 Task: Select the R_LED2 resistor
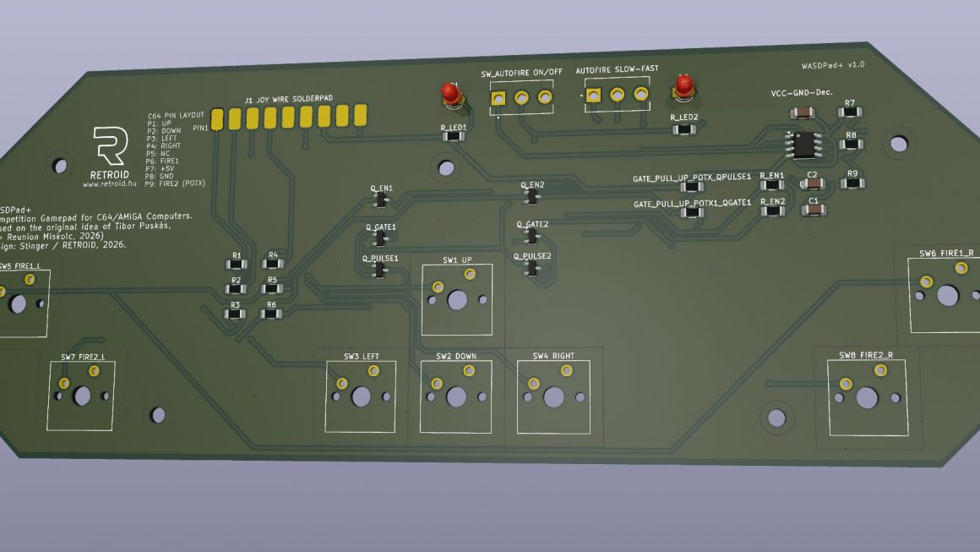coord(683,129)
